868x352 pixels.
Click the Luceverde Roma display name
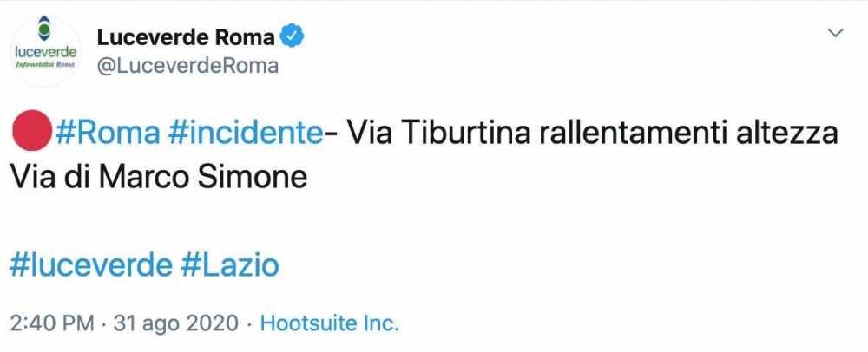point(186,36)
